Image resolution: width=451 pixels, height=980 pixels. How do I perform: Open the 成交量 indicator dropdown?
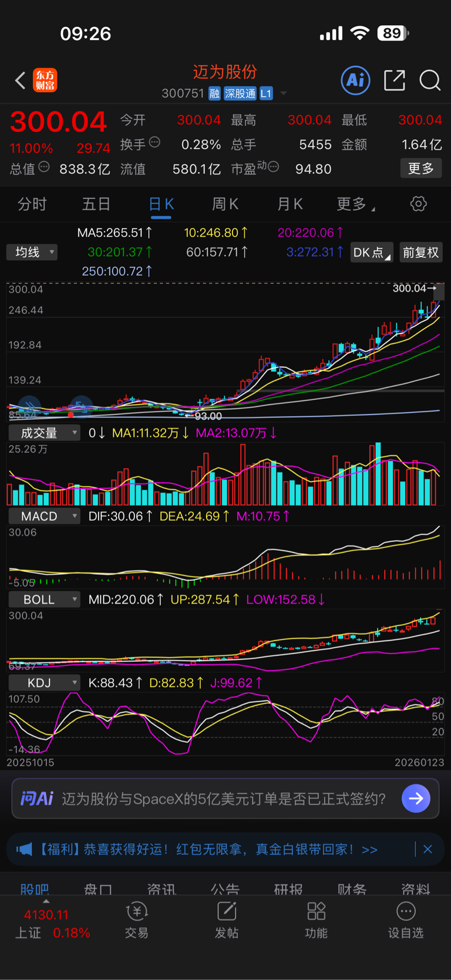click(44, 433)
